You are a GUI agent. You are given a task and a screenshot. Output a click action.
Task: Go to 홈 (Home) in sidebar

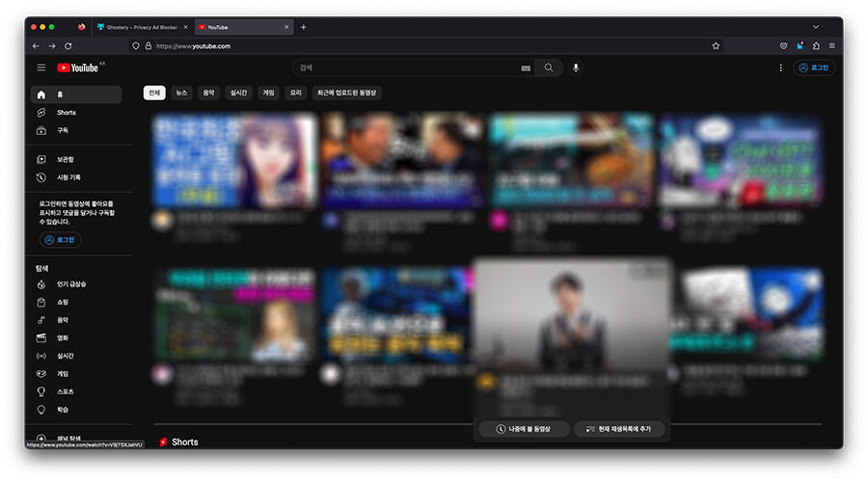click(76, 94)
